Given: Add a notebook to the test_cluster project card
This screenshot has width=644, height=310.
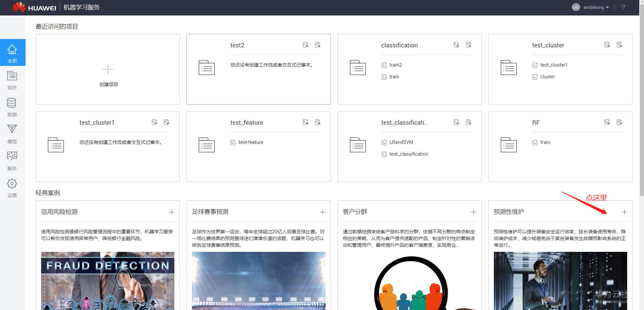Looking at the screenshot, I should 619,45.
